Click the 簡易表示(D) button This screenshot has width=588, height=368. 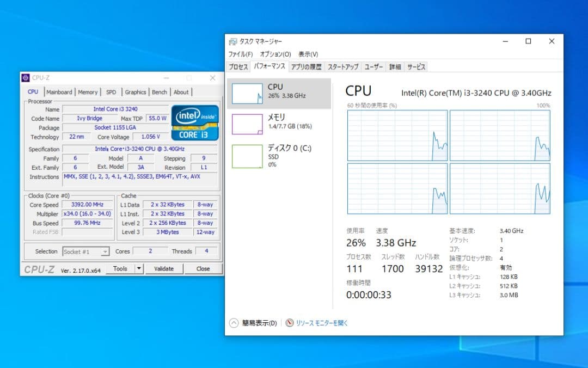pyautogui.click(x=259, y=323)
